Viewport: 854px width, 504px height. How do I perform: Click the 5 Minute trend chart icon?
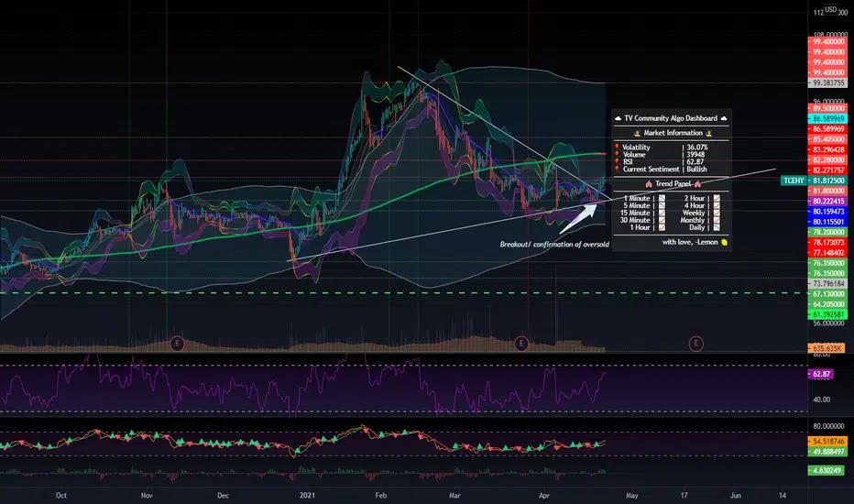(662, 205)
